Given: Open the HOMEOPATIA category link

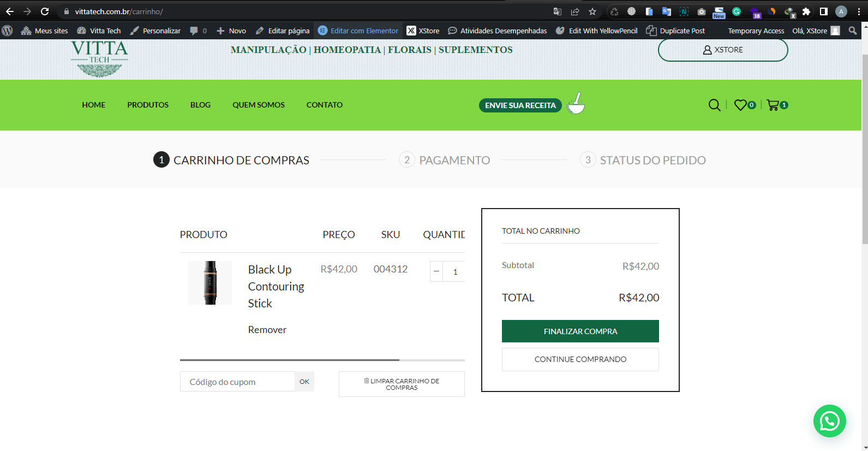Looking at the screenshot, I should (x=347, y=50).
